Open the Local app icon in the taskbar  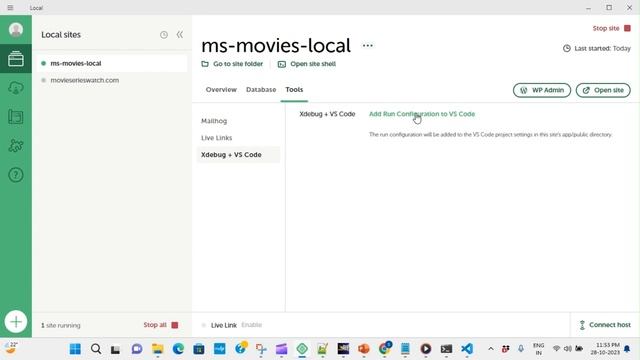click(x=302, y=349)
